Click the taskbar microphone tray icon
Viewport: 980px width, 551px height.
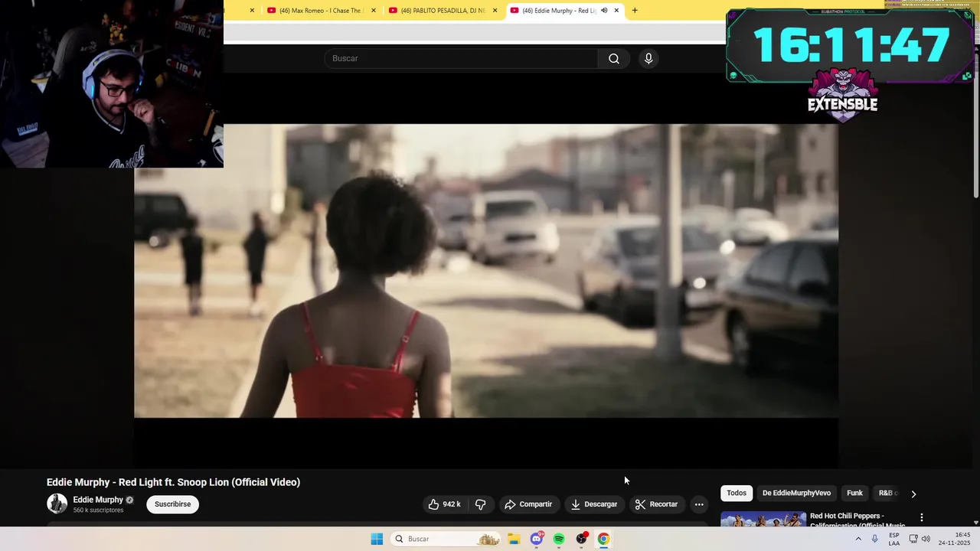tap(875, 539)
